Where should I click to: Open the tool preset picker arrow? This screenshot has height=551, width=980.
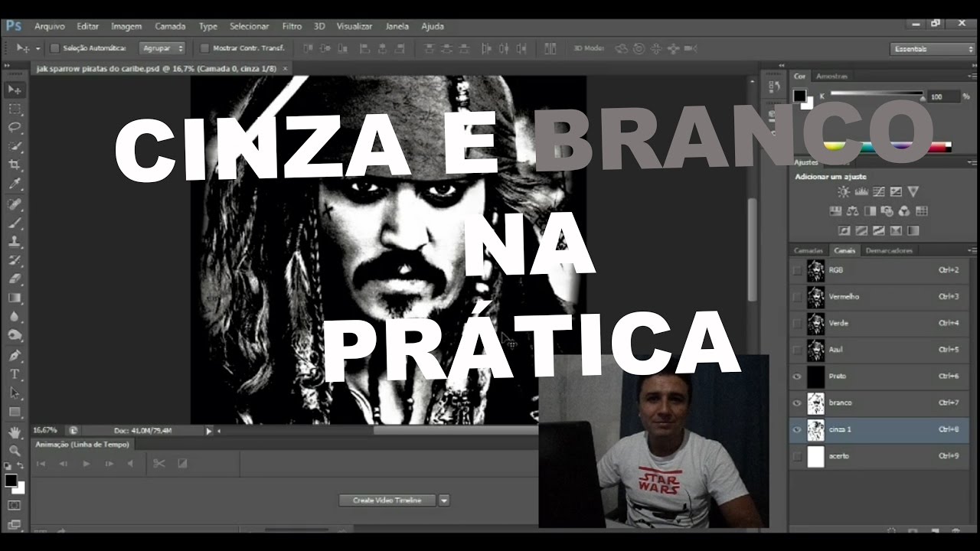(38, 48)
